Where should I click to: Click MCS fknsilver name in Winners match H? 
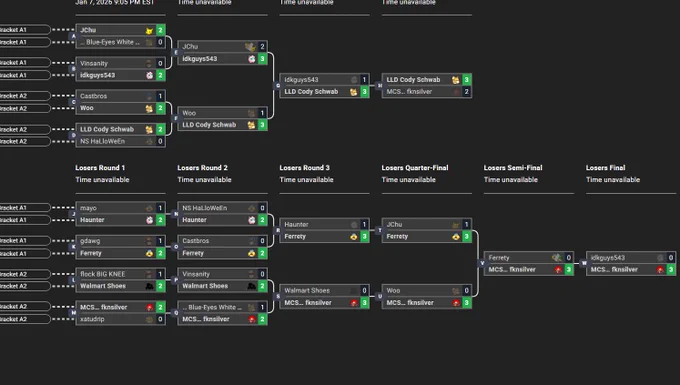(409, 92)
